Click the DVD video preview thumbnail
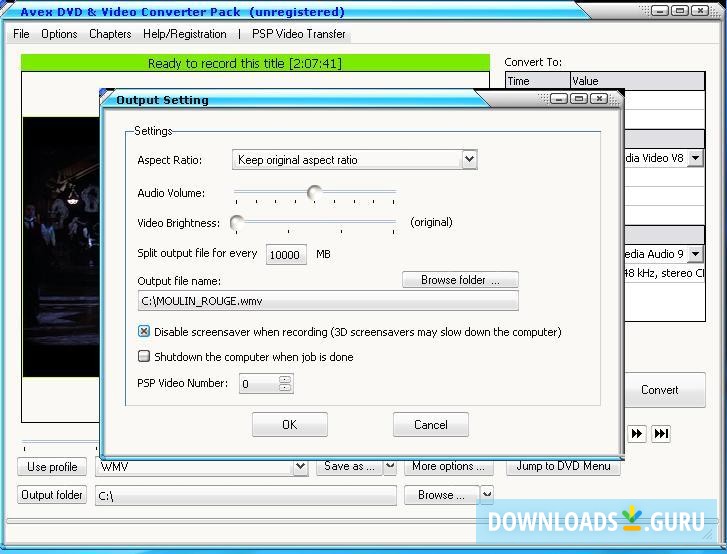This screenshot has height=554, width=727. [x=61, y=247]
